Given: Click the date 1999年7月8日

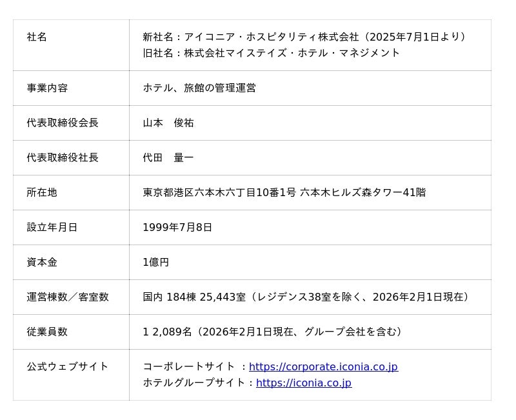Looking at the screenshot, I should (x=177, y=228).
